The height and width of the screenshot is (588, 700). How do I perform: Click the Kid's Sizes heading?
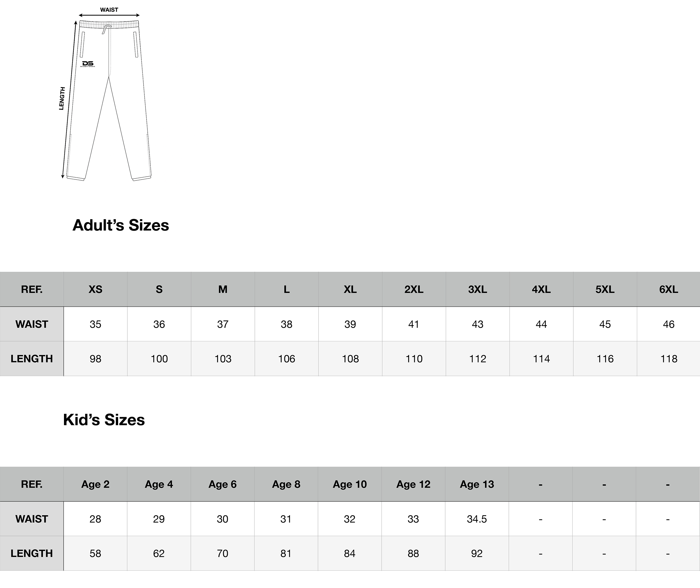(x=104, y=420)
